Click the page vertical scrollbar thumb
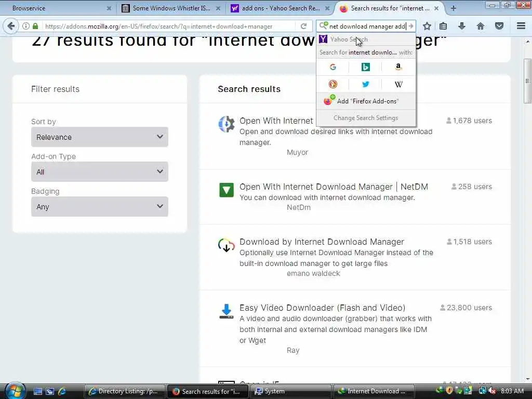This screenshot has height=399, width=532. click(x=527, y=81)
